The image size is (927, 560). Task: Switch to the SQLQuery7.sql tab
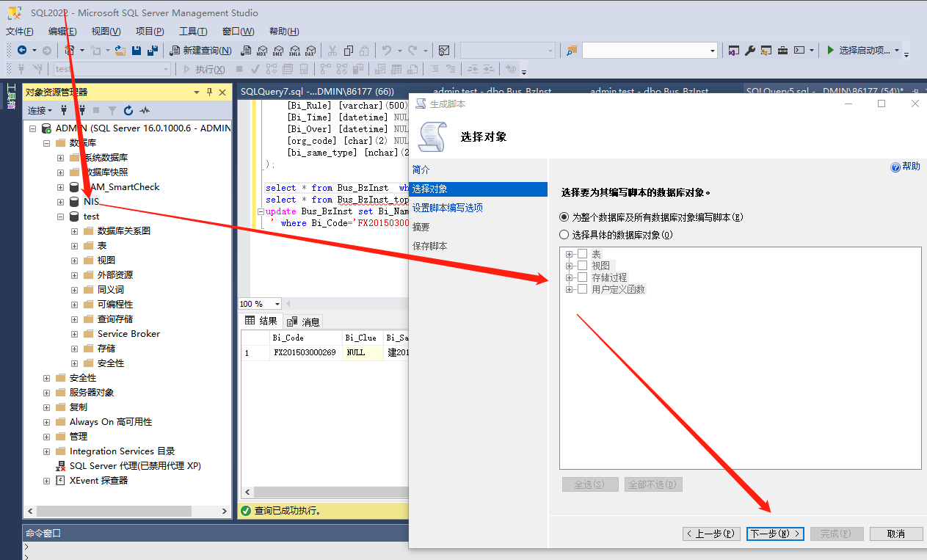click(x=317, y=92)
